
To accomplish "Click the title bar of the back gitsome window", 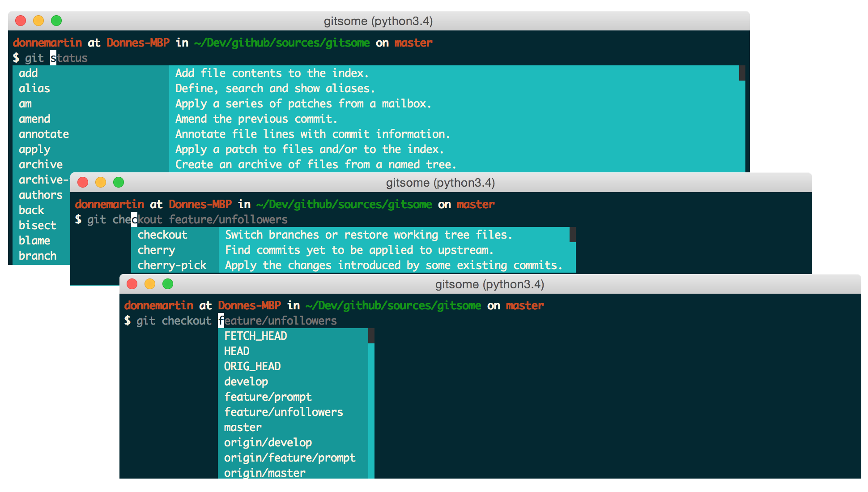I will tap(378, 21).
